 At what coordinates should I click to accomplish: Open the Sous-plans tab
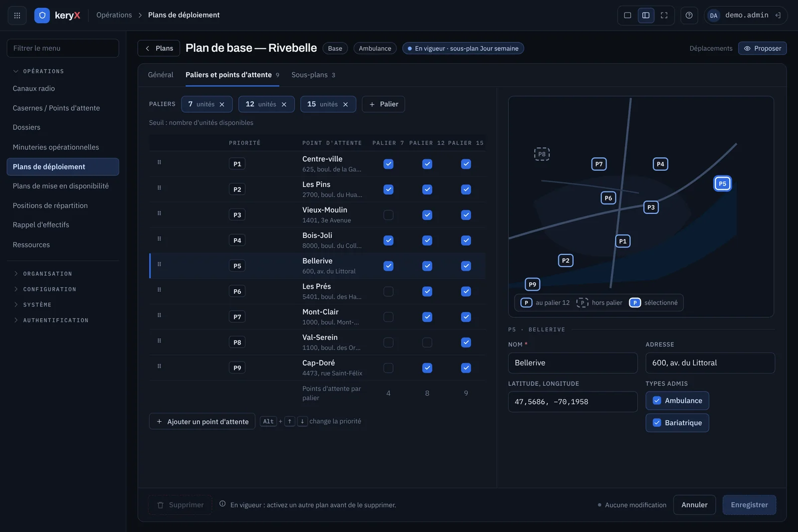coord(313,75)
